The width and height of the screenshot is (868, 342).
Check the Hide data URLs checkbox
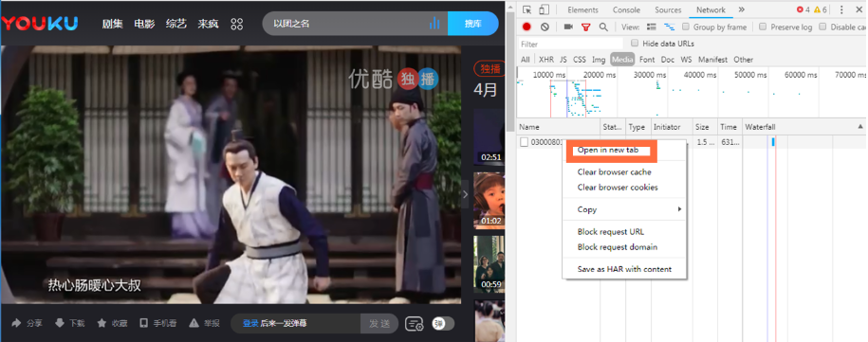pos(635,43)
